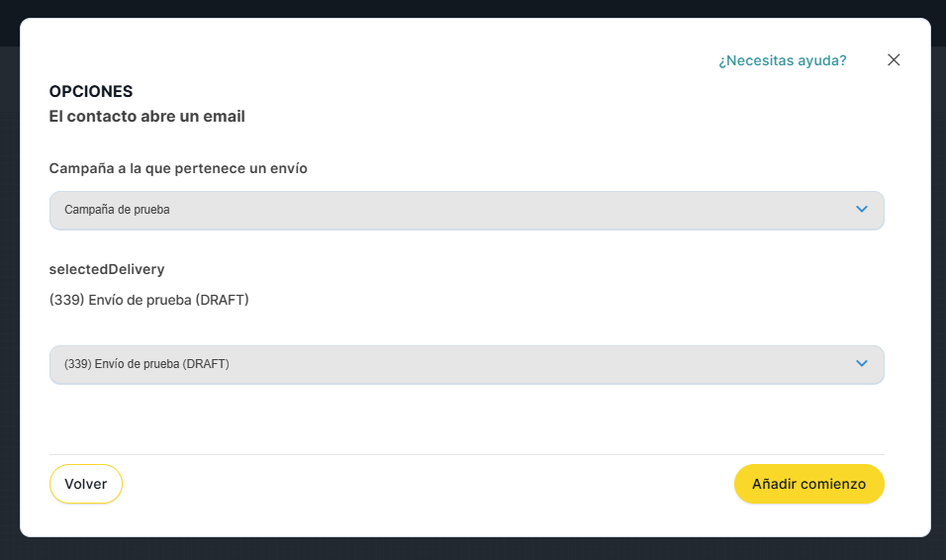946x560 pixels.
Task: Select the "El contacto abre un email" subtitle
Action: pos(147,117)
